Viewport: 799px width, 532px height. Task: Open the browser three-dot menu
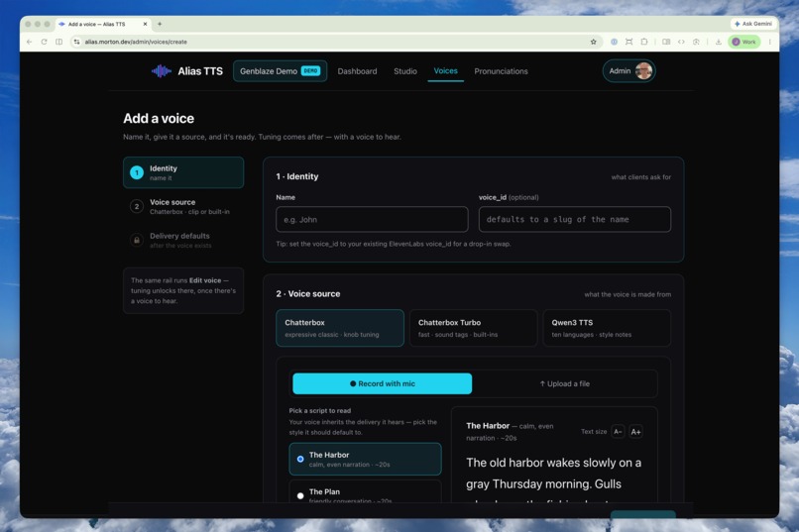tap(770, 42)
